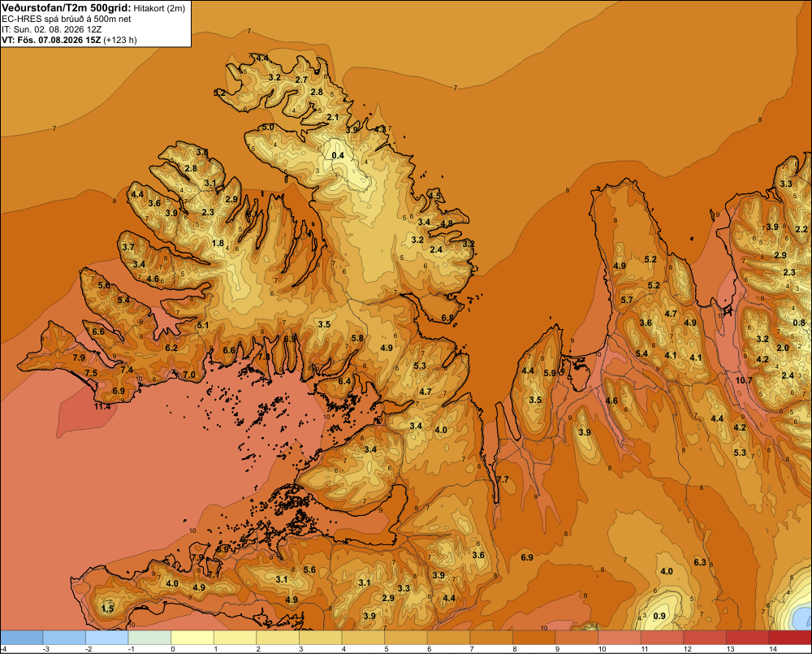Select the salmon legend swatch between 10 and 11
The height and width of the screenshot is (654, 812).
(x=619, y=638)
